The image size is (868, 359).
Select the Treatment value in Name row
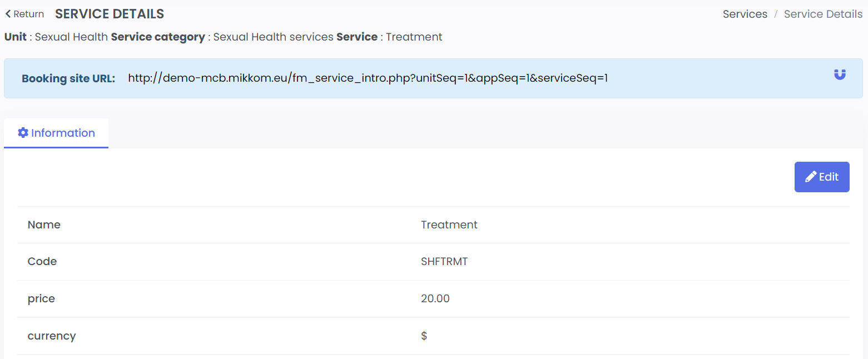tap(449, 225)
